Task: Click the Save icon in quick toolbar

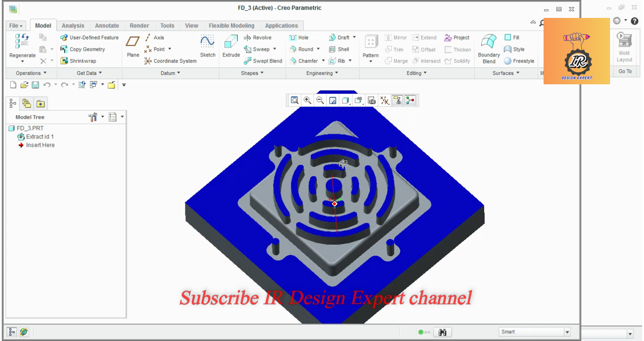Action: coord(35,85)
